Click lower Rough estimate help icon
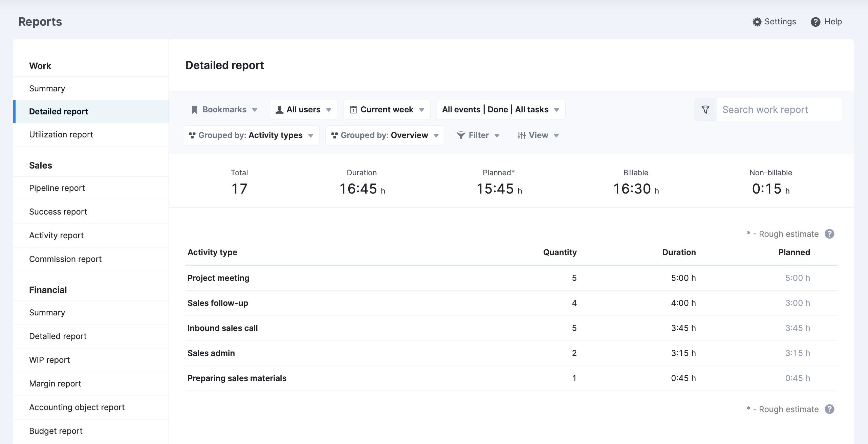This screenshot has height=444, width=868. [x=829, y=409]
